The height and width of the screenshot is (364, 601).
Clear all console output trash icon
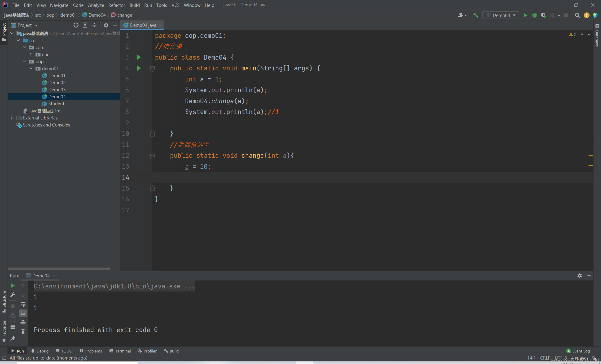(x=23, y=331)
